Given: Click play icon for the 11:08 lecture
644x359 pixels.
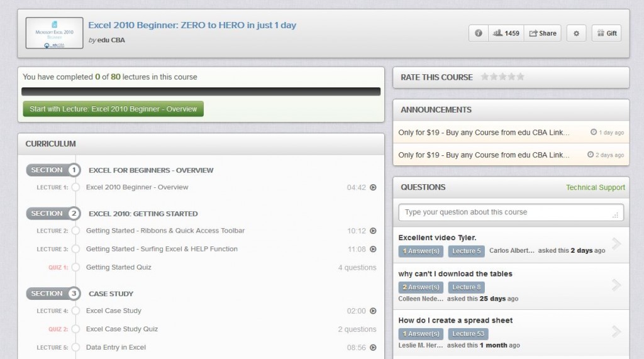Looking at the screenshot, I should [x=373, y=249].
